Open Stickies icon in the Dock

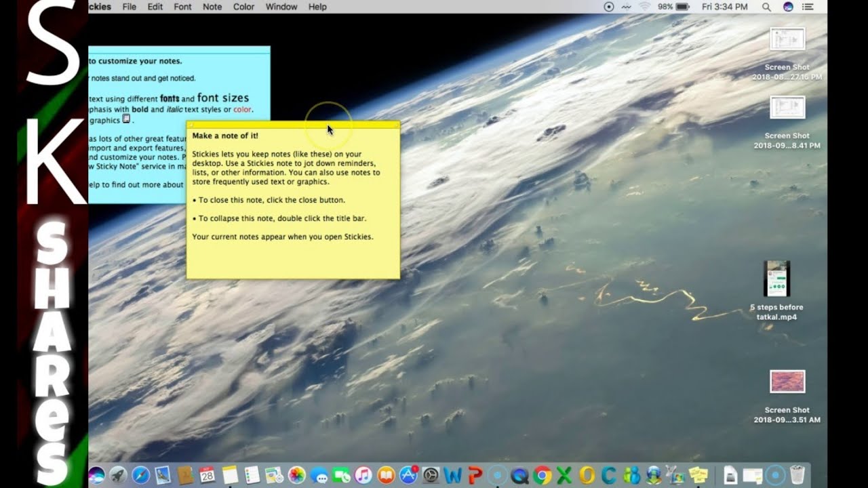click(698, 475)
